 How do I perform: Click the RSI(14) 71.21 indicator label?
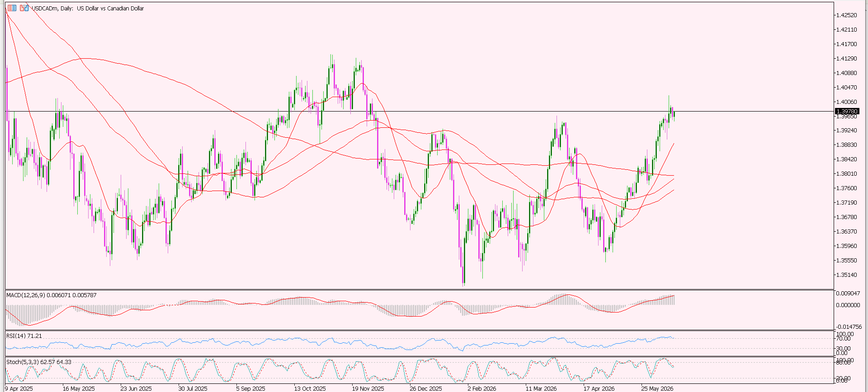tap(24, 336)
